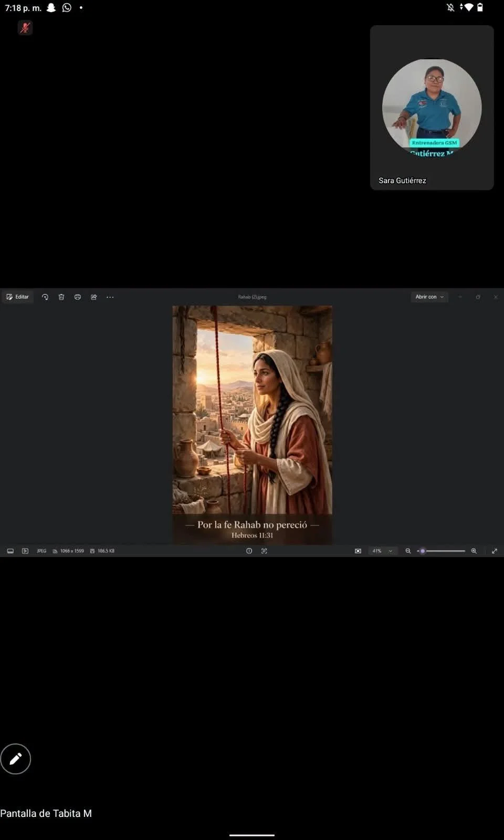Tap the muted microphone indicator
The height and width of the screenshot is (840, 504).
25,28
